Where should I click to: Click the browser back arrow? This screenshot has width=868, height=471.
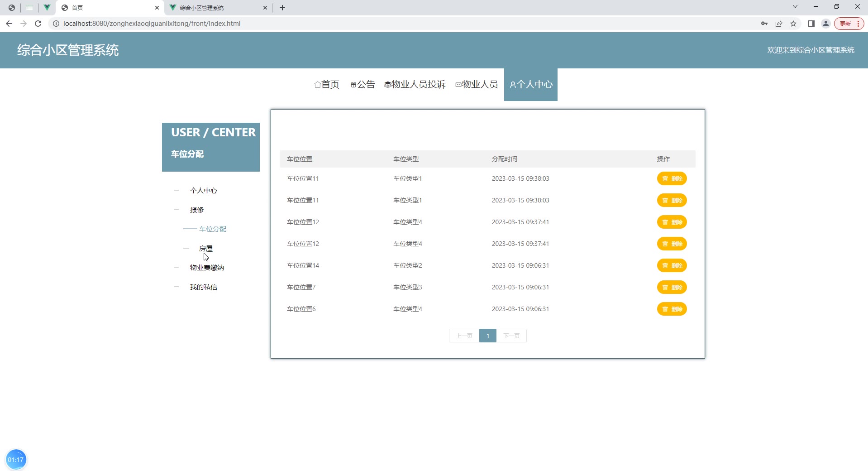click(x=9, y=24)
